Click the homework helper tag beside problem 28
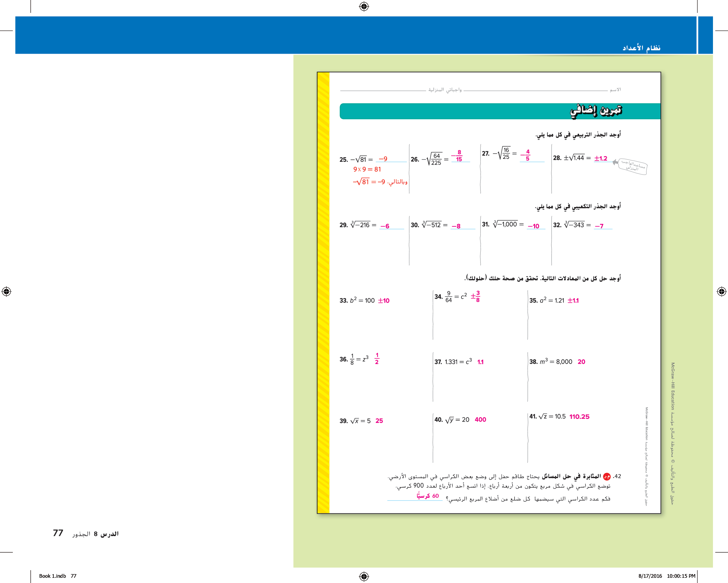 (634, 166)
